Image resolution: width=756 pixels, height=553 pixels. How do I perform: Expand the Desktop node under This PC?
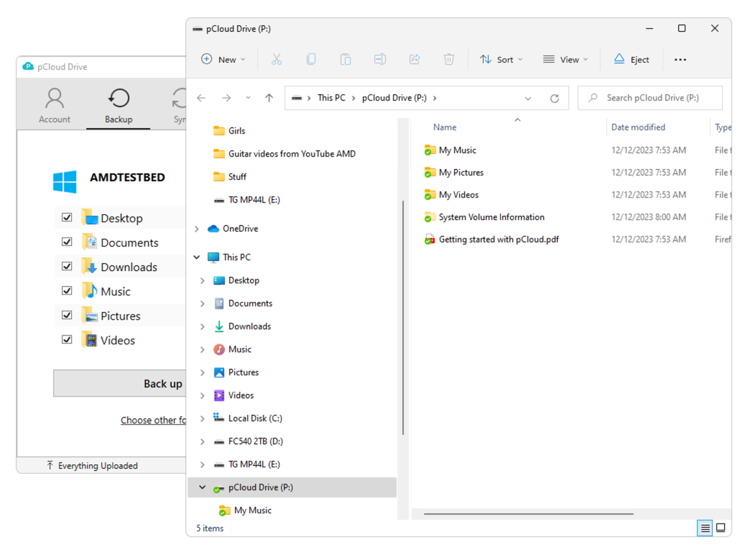pyautogui.click(x=202, y=281)
